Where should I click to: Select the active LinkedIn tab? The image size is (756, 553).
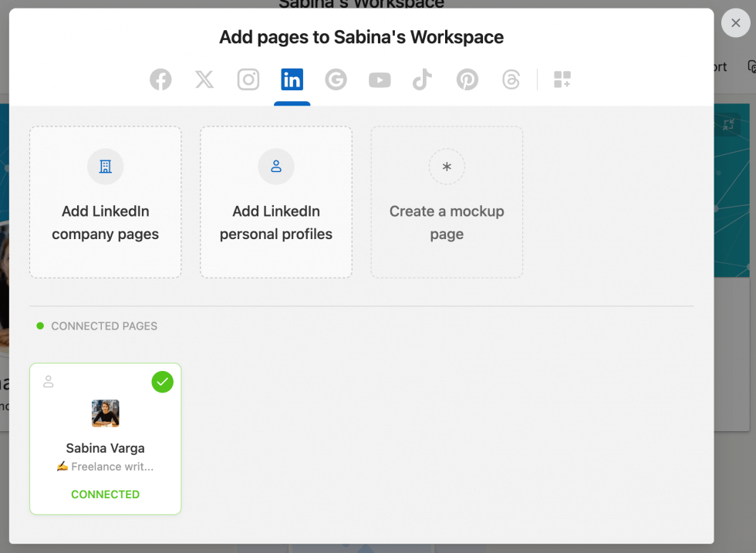[292, 79]
